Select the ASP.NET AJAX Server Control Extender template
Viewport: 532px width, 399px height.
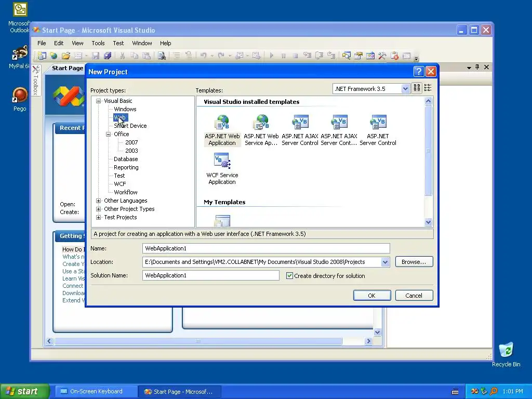coord(339,130)
